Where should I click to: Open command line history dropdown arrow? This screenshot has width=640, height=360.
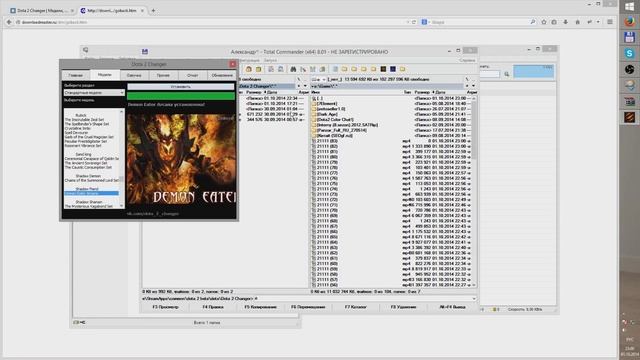point(474,299)
